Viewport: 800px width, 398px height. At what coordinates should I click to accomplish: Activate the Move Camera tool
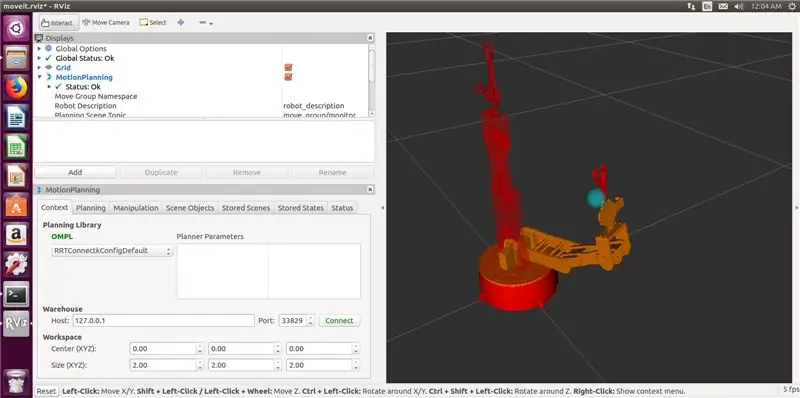tap(106, 22)
